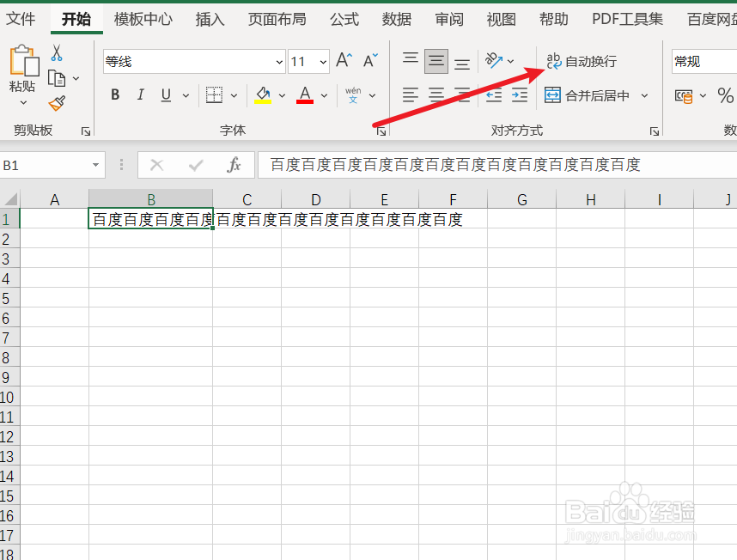The image size is (737, 560).
Task: Center text horizontally
Action: tap(436, 95)
